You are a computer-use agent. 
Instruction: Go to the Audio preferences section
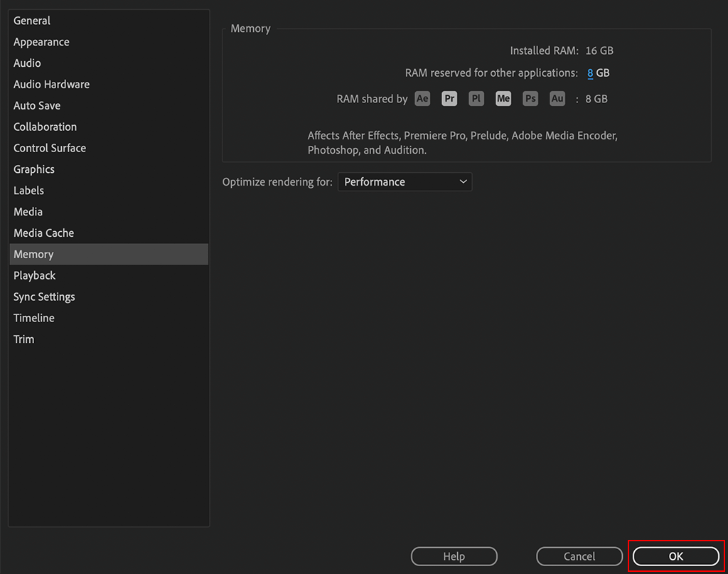109,63
